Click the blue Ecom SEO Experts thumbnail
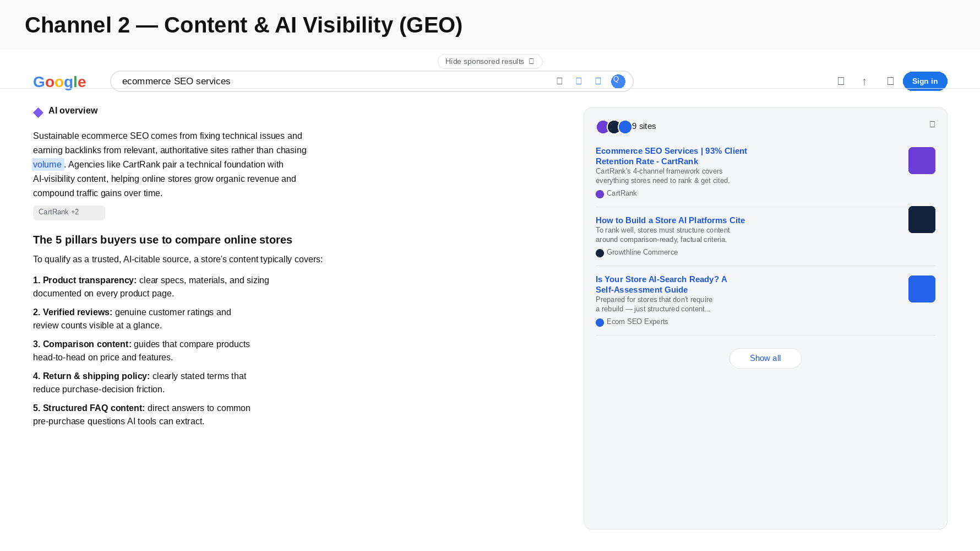Image resolution: width=980 pixels, height=551 pixels. coord(922,289)
